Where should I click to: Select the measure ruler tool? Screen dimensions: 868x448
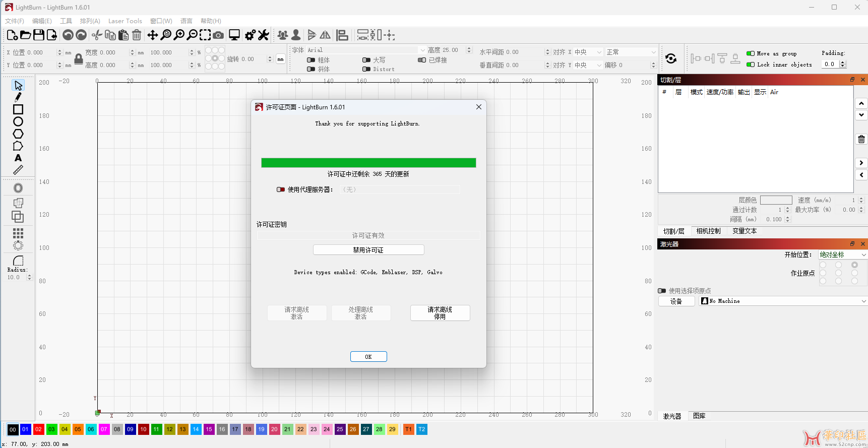tap(18, 170)
